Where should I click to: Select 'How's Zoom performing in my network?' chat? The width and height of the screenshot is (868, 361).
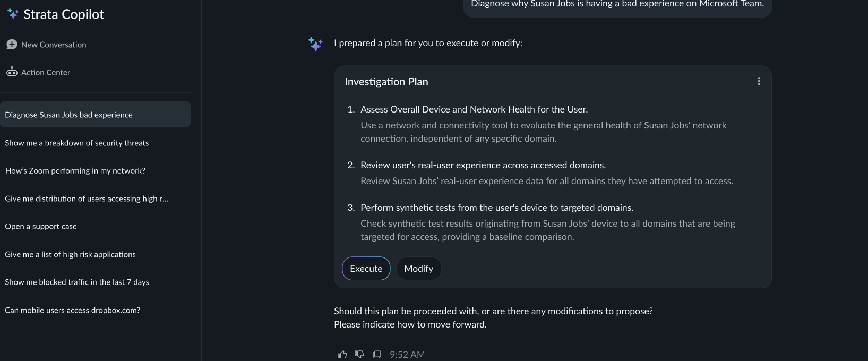click(x=75, y=170)
